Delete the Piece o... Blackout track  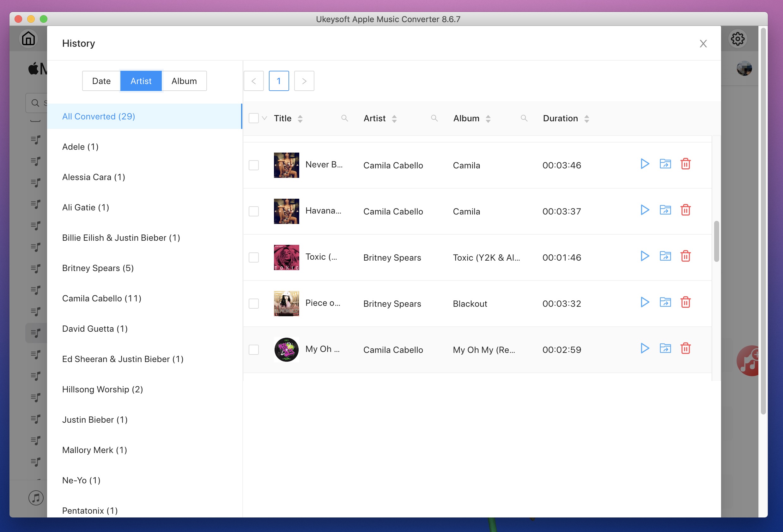[686, 303]
